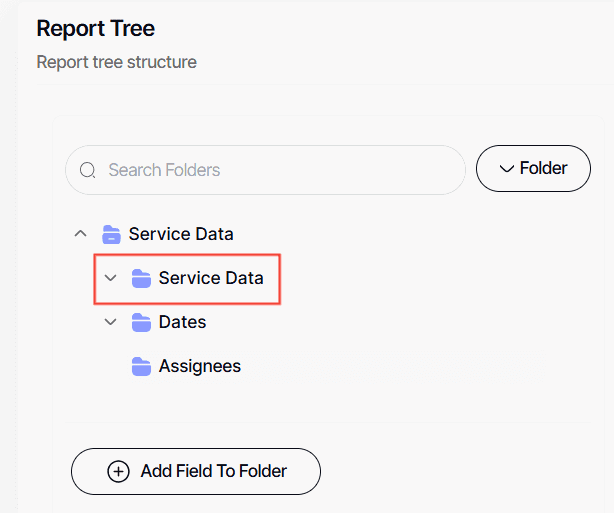This screenshot has height=513, width=614.
Task: Open the Folder dropdown menu
Action: [x=533, y=169]
